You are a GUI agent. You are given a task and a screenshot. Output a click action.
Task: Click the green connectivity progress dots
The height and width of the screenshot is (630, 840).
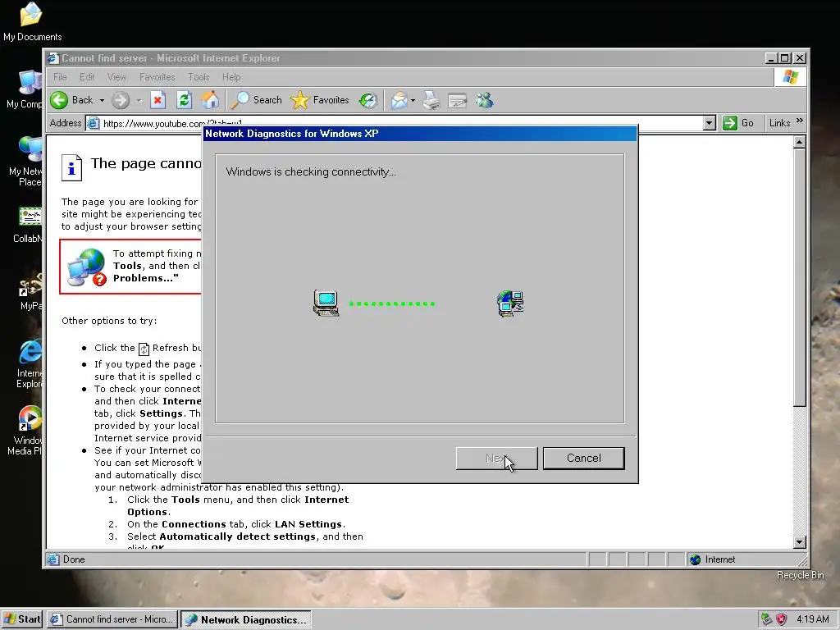coord(391,304)
